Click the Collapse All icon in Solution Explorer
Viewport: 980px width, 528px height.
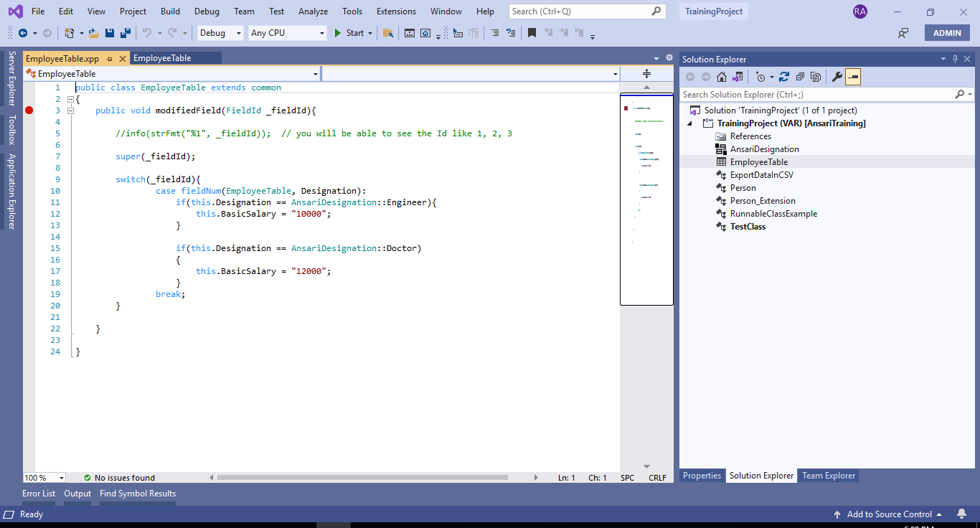click(x=799, y=76)
